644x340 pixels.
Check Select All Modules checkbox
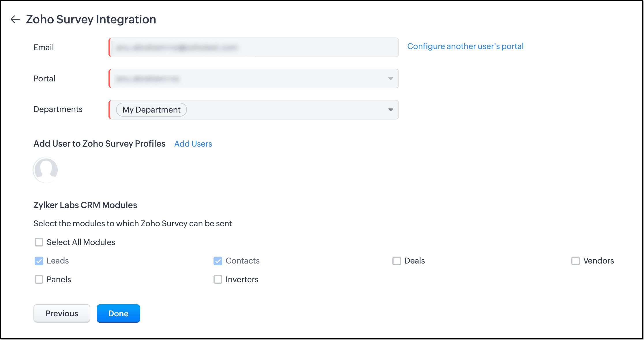pyautogui.click(x=39, y=242)
